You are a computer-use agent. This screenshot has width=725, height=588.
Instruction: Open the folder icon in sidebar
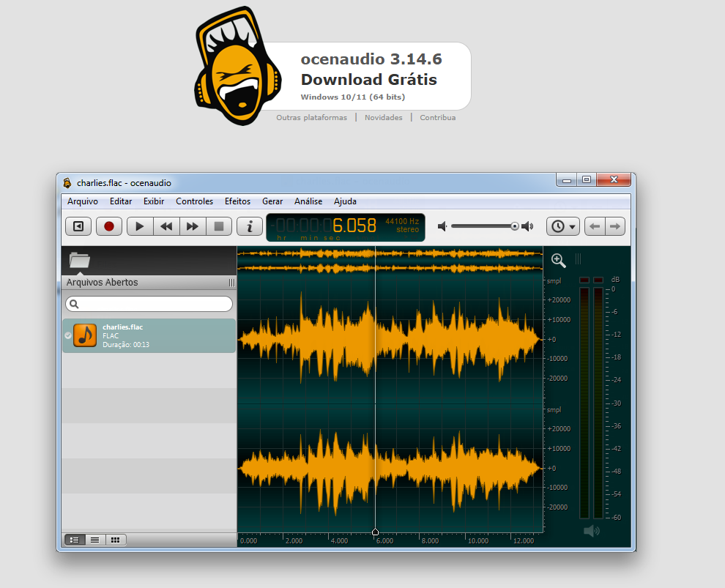pyautogui.click(x=80, y=260)
